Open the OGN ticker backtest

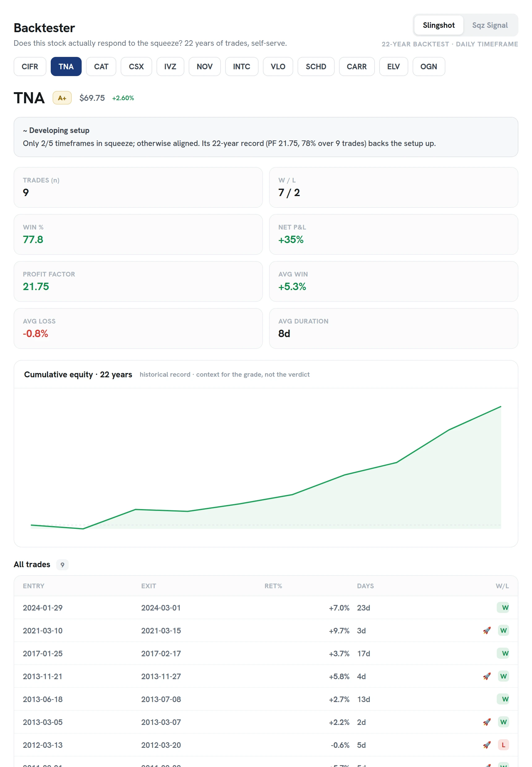(428, 66)
